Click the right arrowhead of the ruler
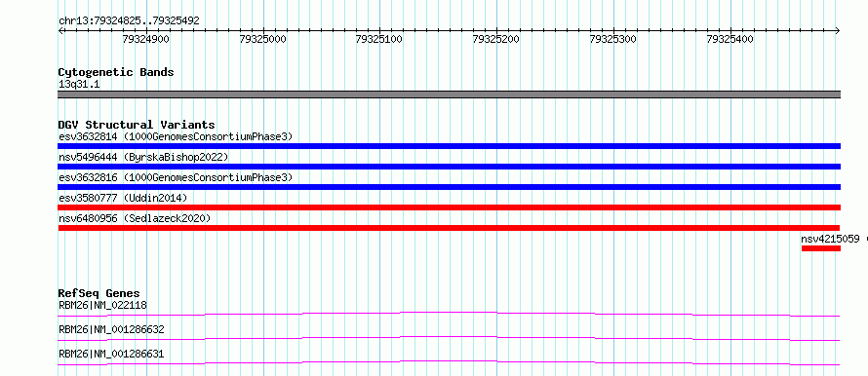This screenshot has height=376, width=868. [x=838, y=30]
